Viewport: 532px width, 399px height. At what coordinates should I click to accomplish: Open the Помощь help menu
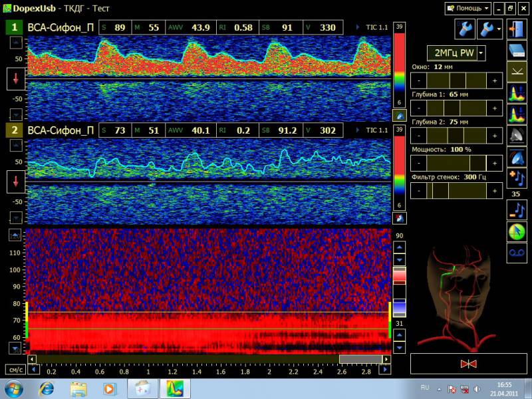tap(468, 9)
